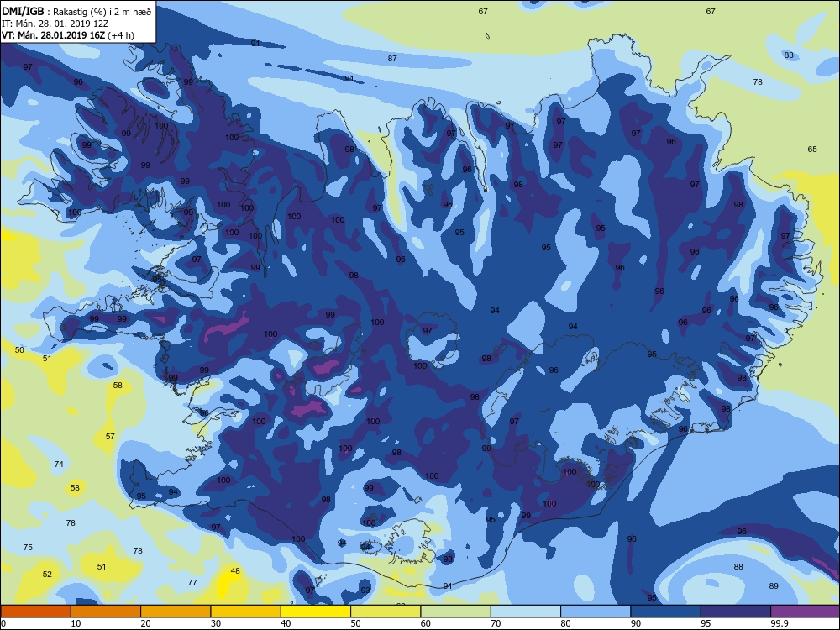Click the '87' humidity value on the map
Viewport: 840px width, 630px height.
point(392,58)
